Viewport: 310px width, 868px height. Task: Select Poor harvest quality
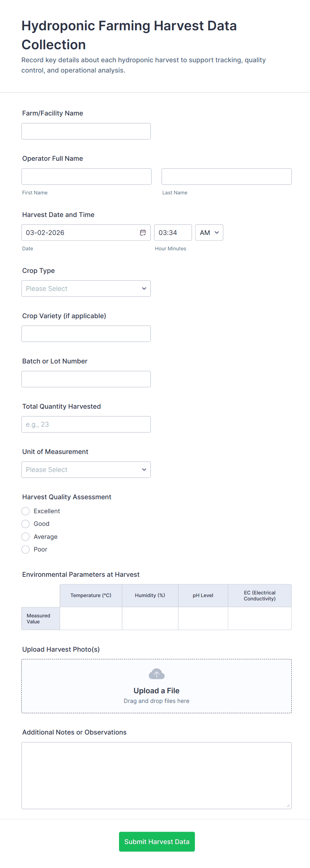click(x=26, y=549)
